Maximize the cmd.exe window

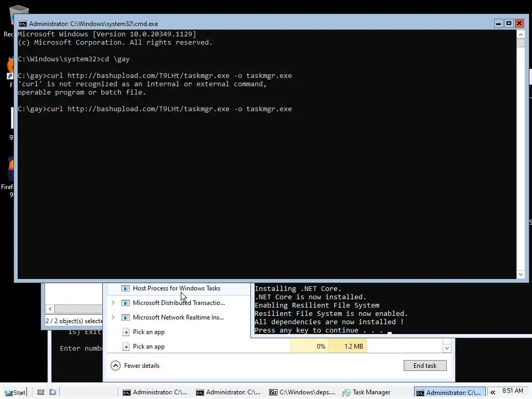[509, 23]
